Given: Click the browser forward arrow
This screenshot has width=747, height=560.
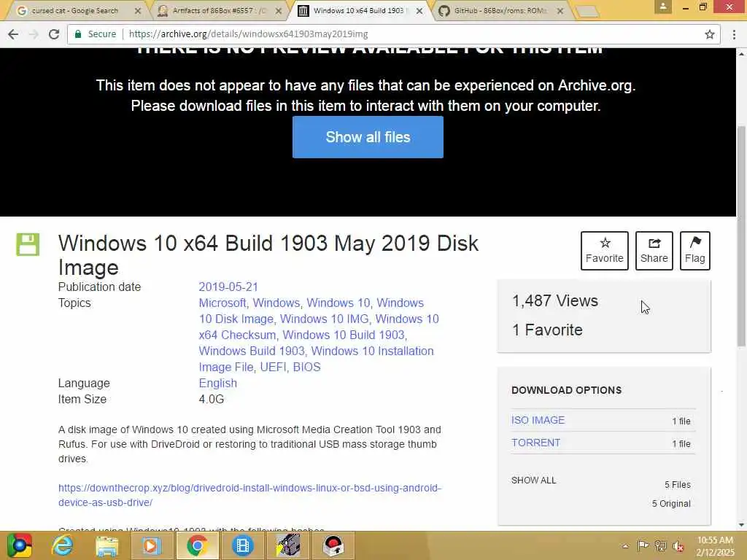Looking at the screenshot, I should [x=34, y=34].
